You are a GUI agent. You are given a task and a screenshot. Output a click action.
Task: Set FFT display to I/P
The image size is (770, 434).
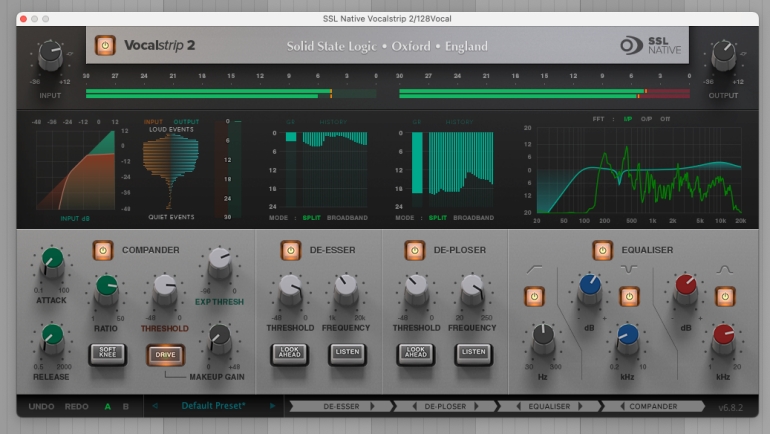click(x=628, y=119)
